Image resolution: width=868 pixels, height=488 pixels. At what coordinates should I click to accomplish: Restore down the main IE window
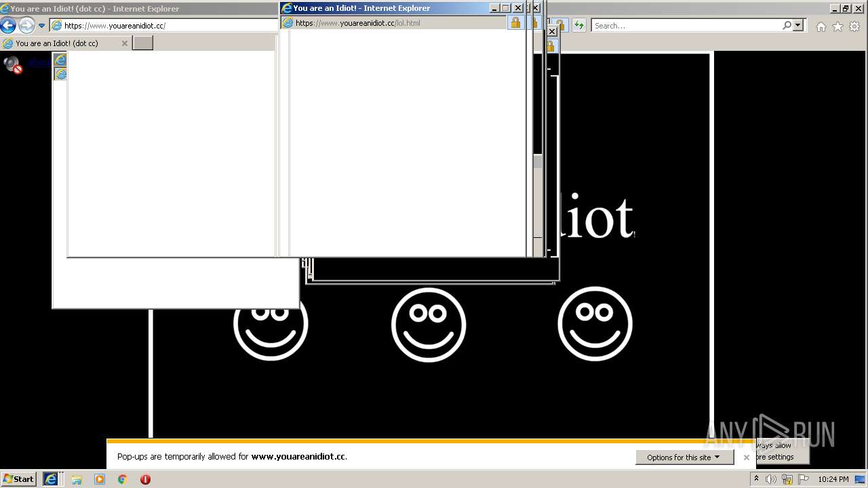(x=846, y=8)
